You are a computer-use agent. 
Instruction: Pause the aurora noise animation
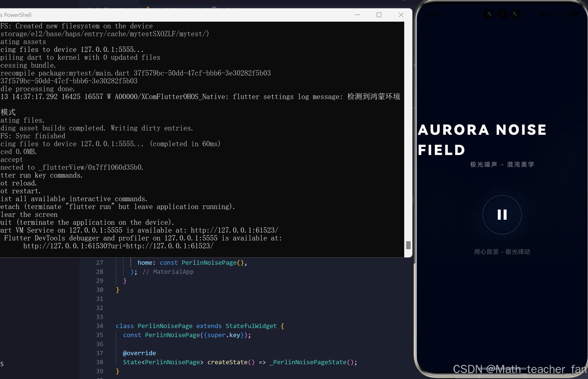pyautogui.click(x=502, y=214)
